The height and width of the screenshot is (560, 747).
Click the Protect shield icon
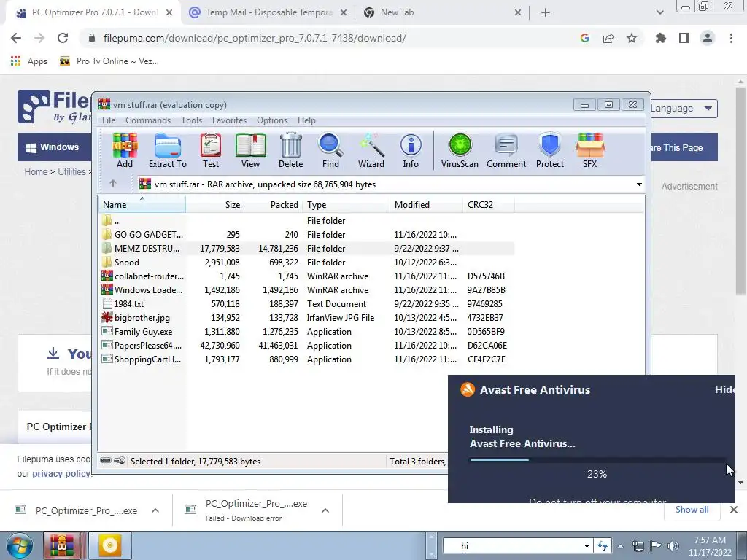(x=550, y=150)
